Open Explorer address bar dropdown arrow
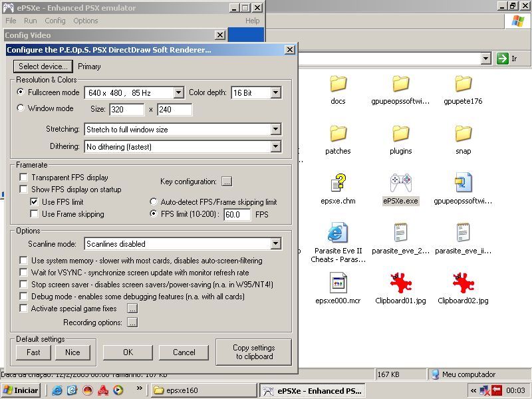The width and height of the screenshot is (532, 399). coord(486,59)
